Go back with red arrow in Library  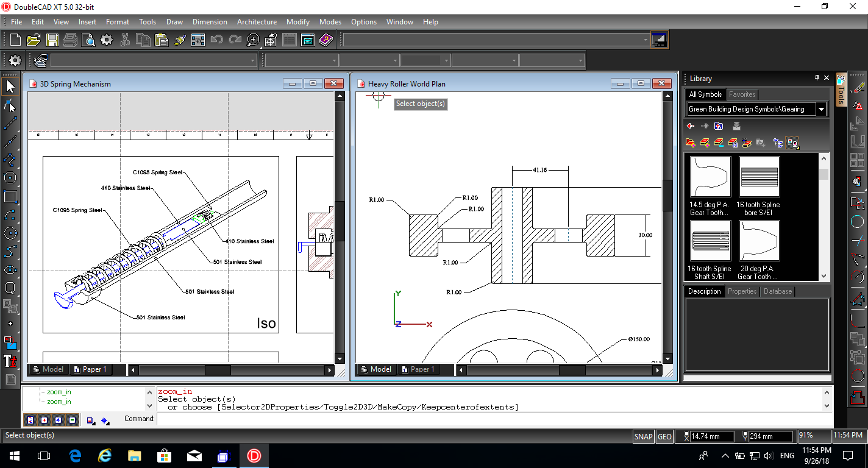691,126
